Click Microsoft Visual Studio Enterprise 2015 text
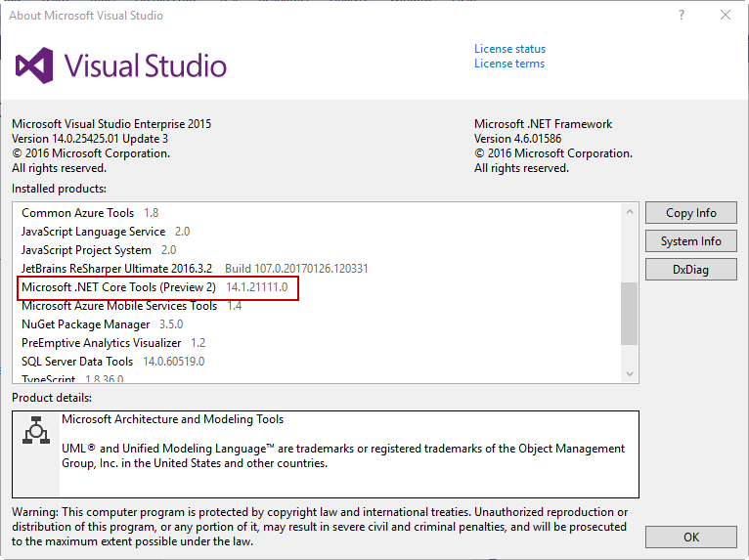Screen dimensions: 749x560 [x=111, y=124]
